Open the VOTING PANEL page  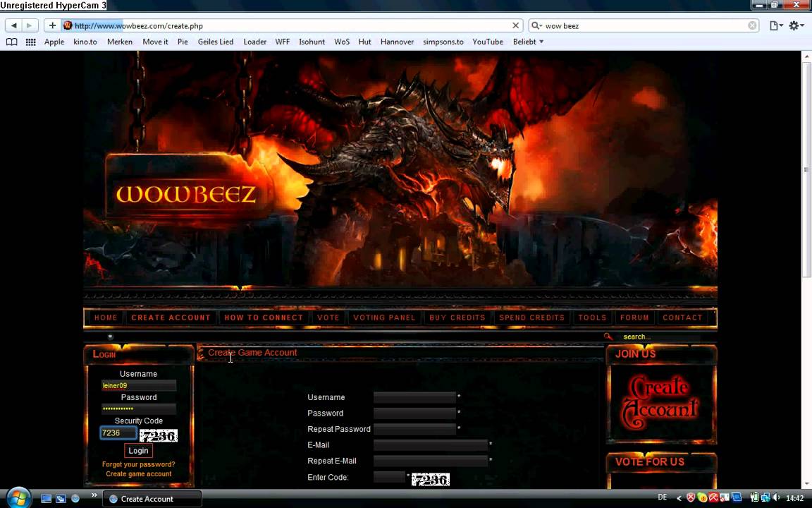pyautogui.click(x=384, y=317)
